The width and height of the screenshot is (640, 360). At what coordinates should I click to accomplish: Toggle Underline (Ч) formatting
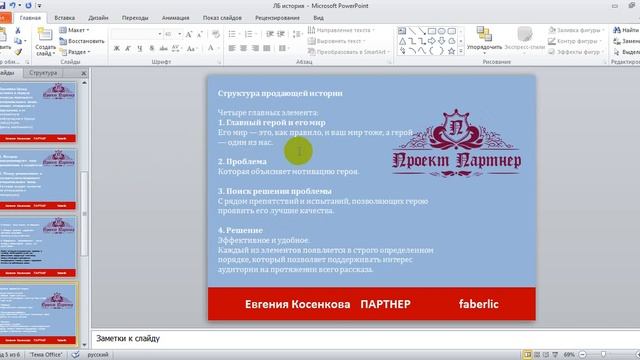click(140, 49)
